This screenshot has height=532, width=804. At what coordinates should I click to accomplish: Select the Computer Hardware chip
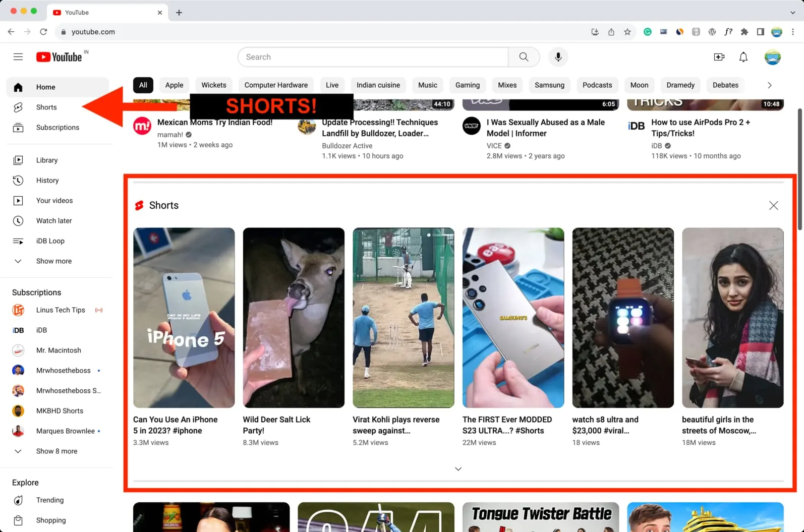(x=276, y=85)
